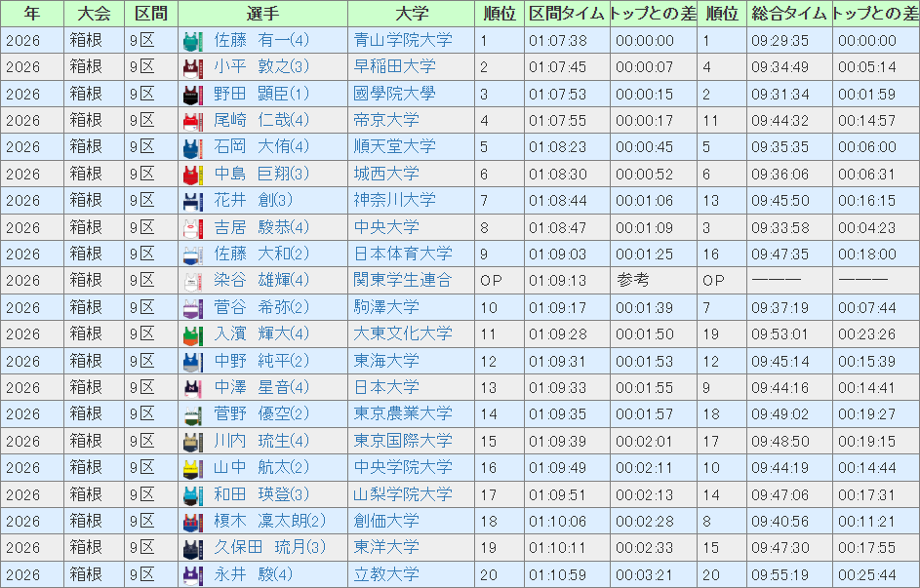Select the uniform icon beside 山中 航太

point(192,468)
